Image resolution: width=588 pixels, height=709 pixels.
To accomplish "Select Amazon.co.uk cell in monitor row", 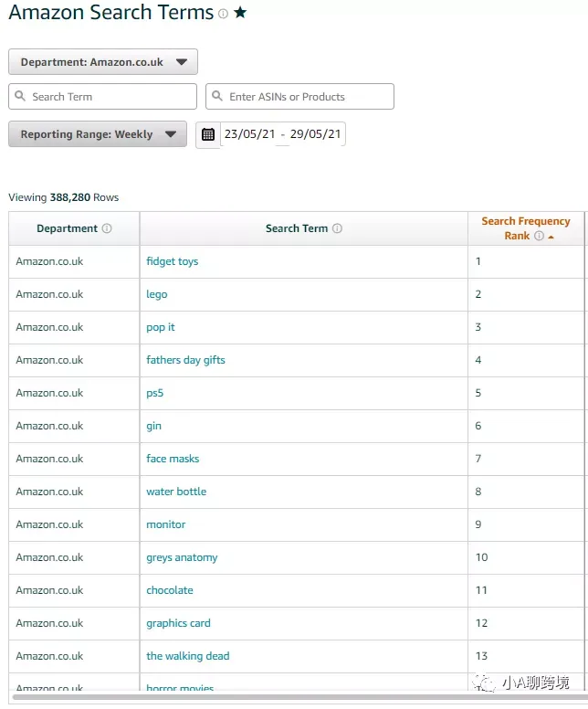I will click(x=74, y=524).
